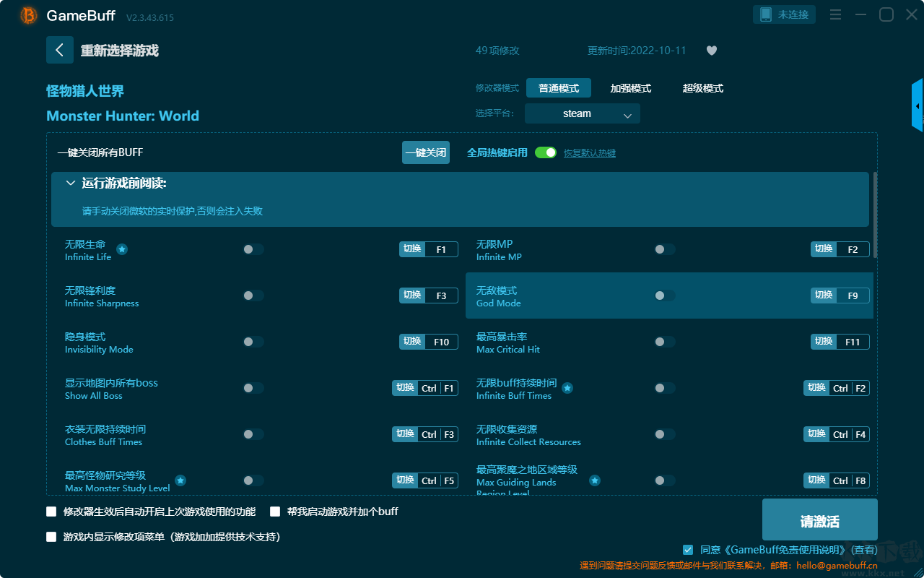Turn on Infinite Buff Times switch

[x=665, y=388]
